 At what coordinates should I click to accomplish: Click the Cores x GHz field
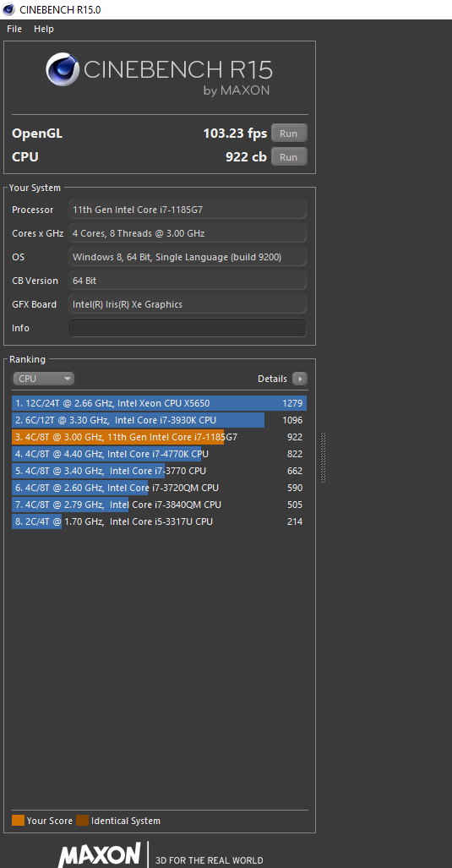(188, 233)
